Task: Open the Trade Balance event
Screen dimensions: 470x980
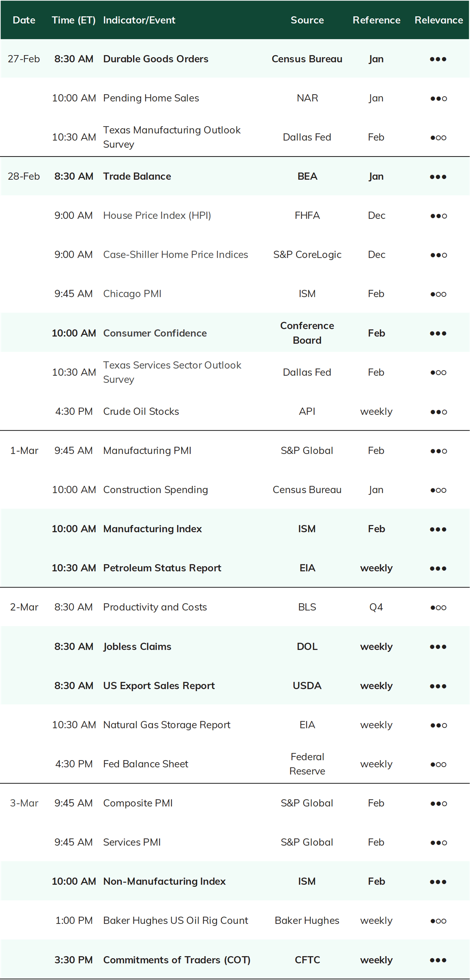Action: point(137,176)
